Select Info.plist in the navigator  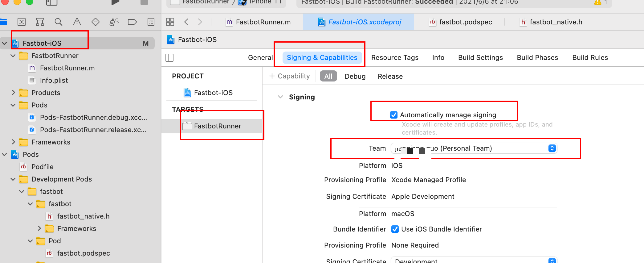[x=54, y=80]
